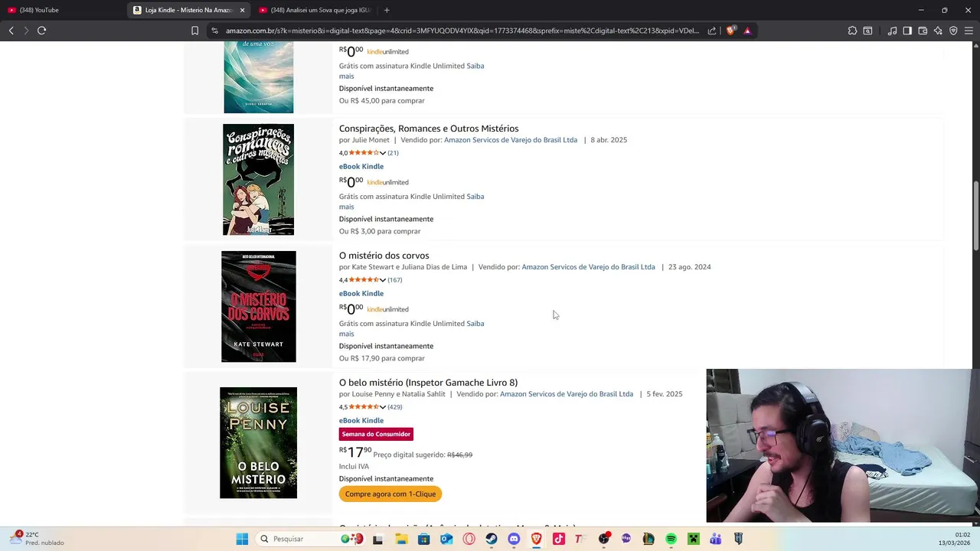The height and width of the screenshot is (551, 980).
Task: Launch Steam from the taskbar
Action: 492,539
